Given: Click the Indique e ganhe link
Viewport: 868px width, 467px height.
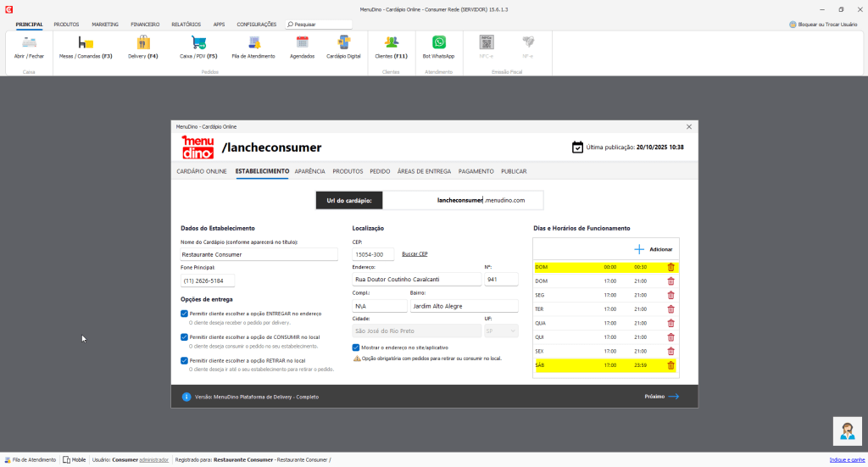Looking at the screenshot, I should pyautogui.click(x=847, y=460).
